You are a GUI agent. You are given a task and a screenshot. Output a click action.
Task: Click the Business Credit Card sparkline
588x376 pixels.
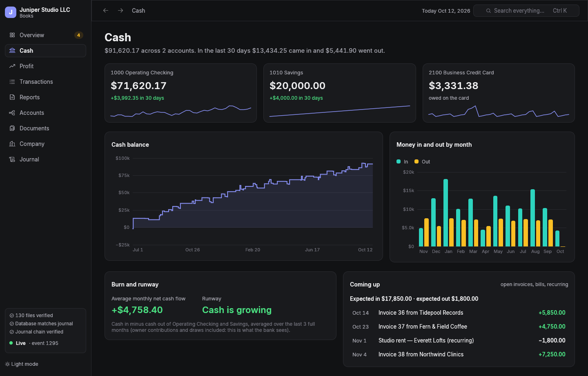point(499,112)
